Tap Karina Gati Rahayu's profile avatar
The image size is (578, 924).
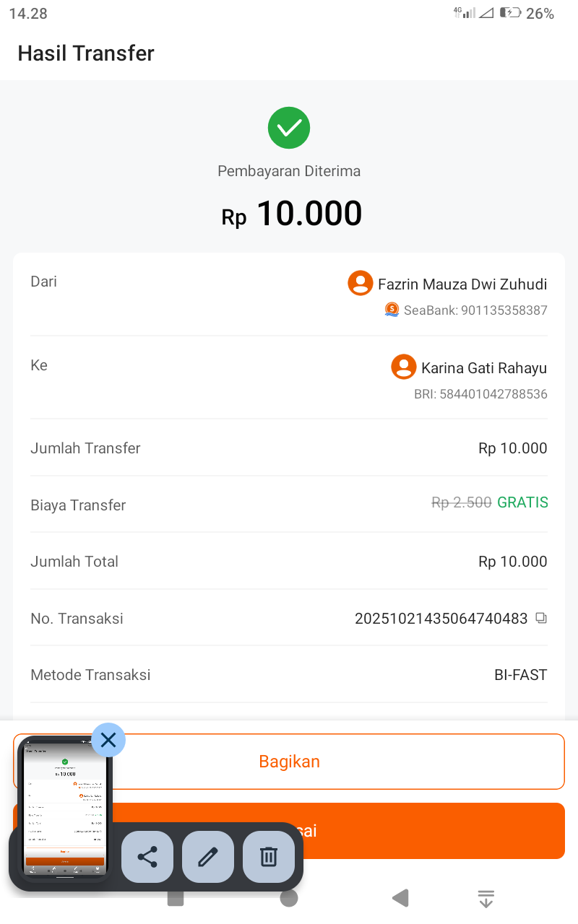click(404, 367)
